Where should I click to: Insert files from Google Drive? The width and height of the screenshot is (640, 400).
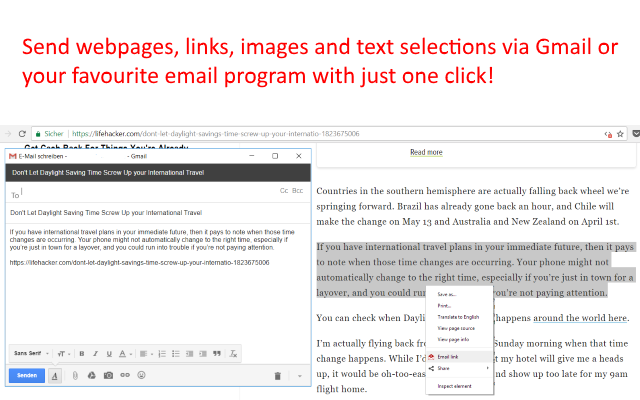pyautogui.click(x=91, y=375)
